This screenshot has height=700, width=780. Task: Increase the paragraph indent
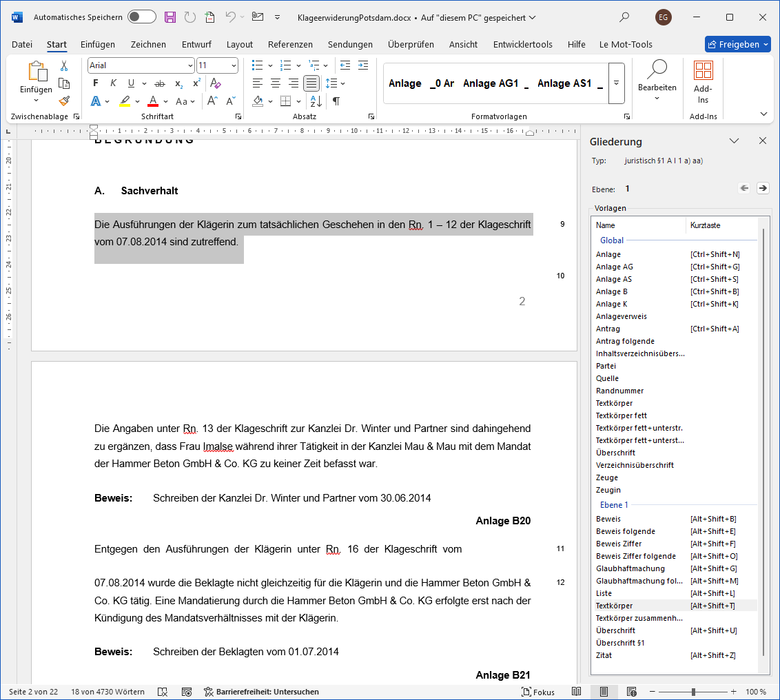click(363, 65)
